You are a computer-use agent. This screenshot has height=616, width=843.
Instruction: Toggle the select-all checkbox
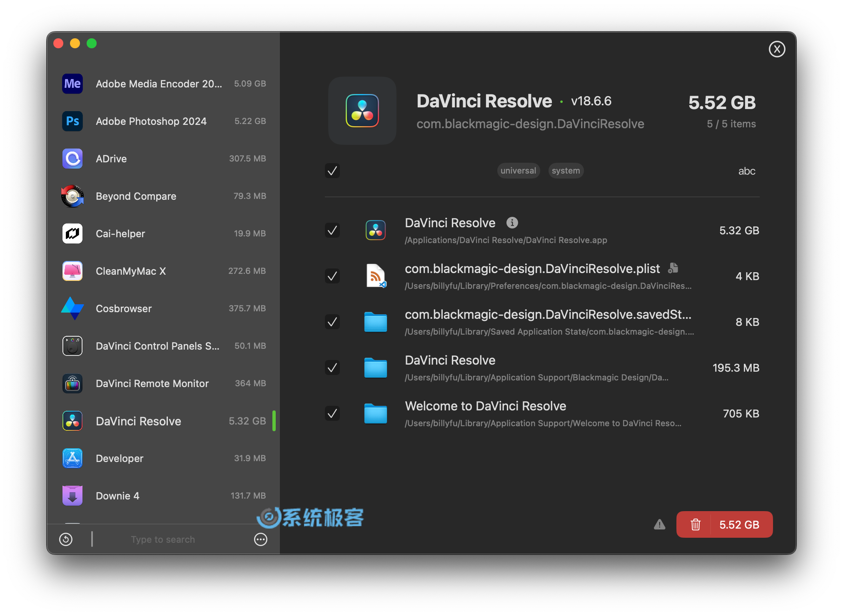point(332,171)
